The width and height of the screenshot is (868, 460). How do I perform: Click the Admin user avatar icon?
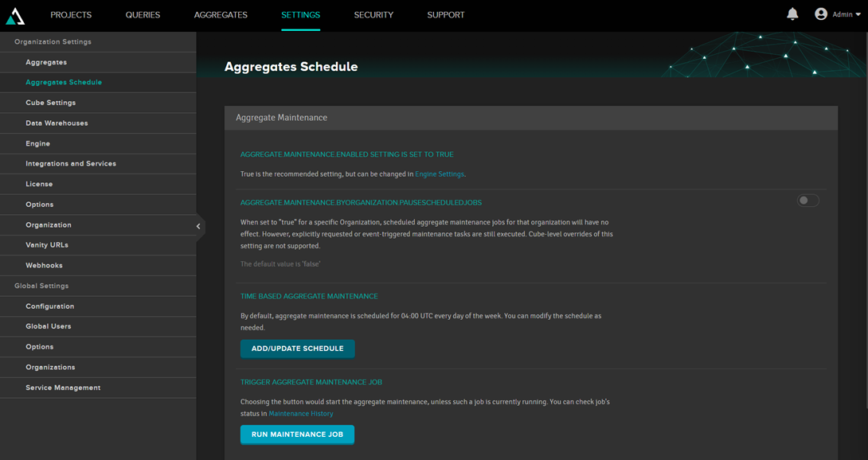pyautogui.click(x=821, y=14)
